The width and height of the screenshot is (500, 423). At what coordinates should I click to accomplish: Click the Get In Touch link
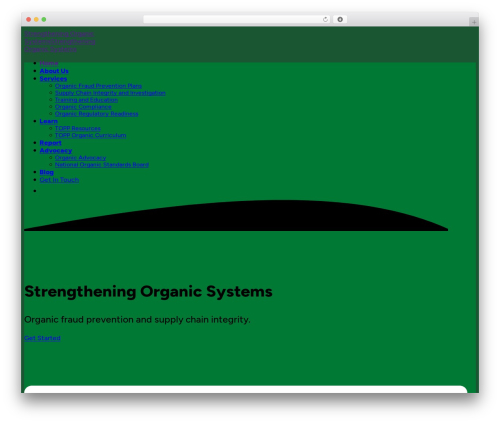tap(59, 180)
